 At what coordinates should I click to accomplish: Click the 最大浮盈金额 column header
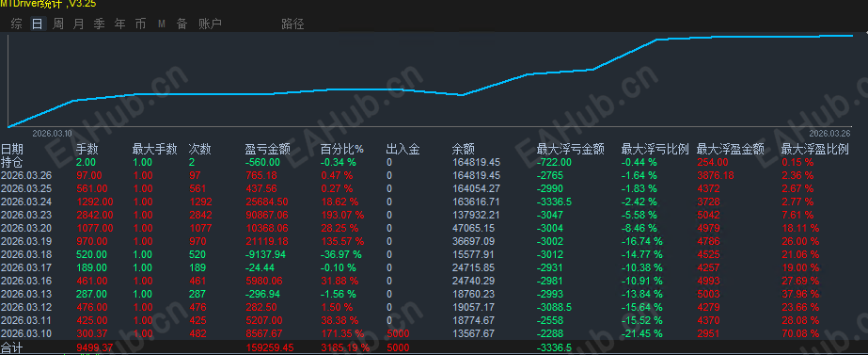[x=731, y=149]
